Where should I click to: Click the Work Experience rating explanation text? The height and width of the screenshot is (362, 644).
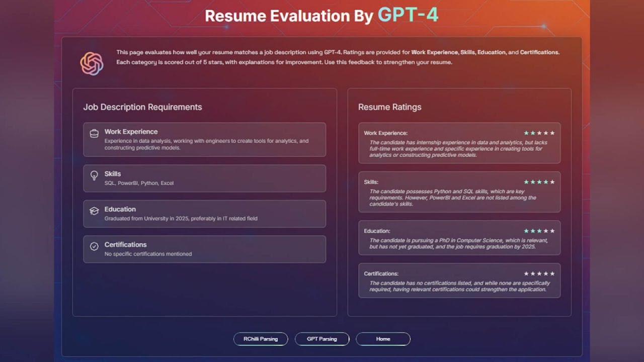tap(458, 149)
